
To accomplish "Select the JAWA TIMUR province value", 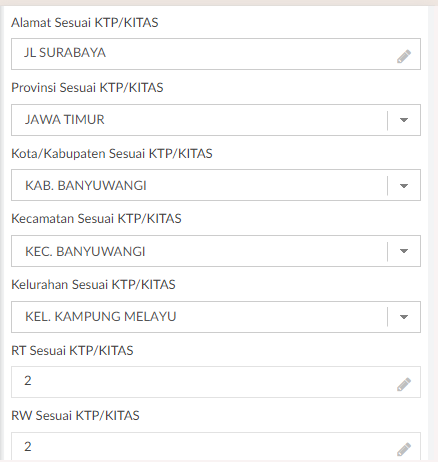I will pyautogui.click(x=65, y=120).
